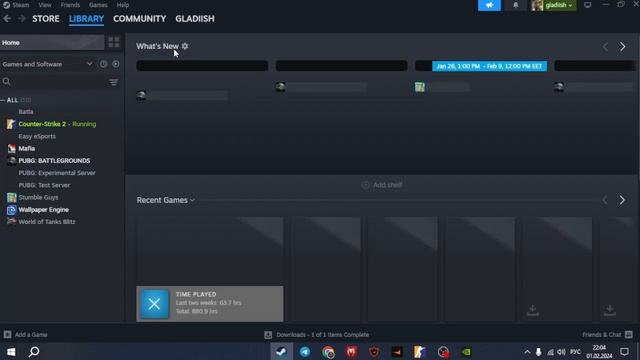The height and width of the screenshot is (360, 640).
Task: Switch to Big Picture mode icon
Action: tap(588, 5)
